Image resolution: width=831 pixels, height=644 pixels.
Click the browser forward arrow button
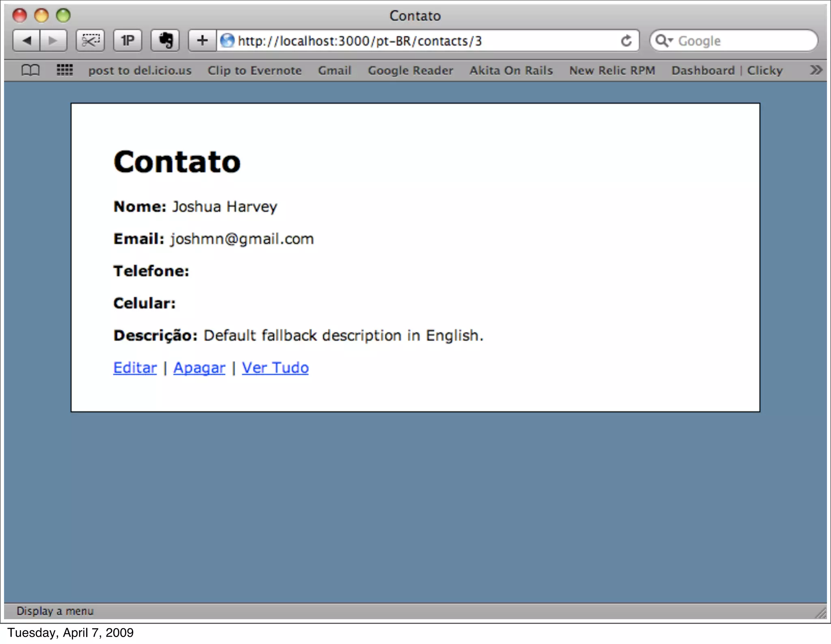[x=53, y=41]
